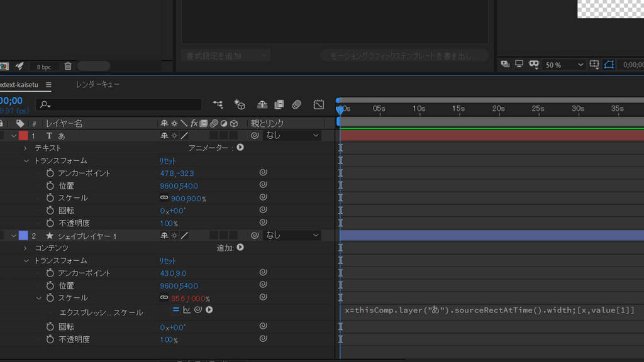
Task: Click あ layer 位置 value 960.0,540.0
Action: click(x=179, y=186)
